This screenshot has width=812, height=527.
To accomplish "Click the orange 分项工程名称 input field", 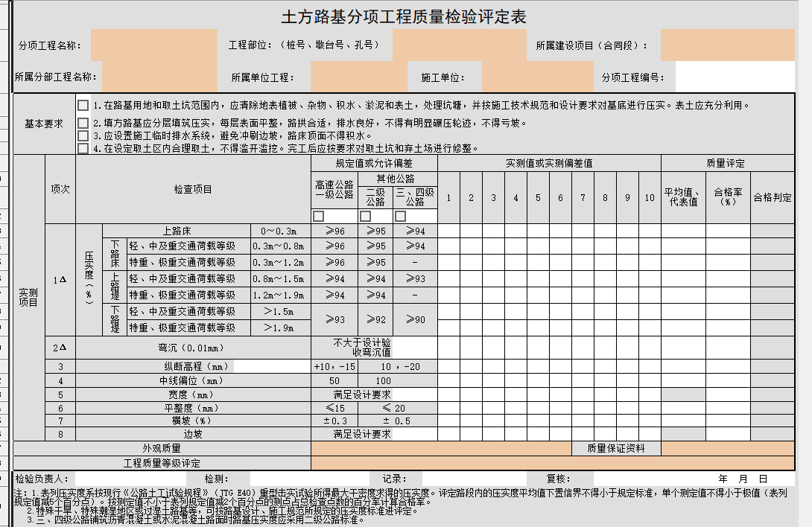I will coord(153,45).
